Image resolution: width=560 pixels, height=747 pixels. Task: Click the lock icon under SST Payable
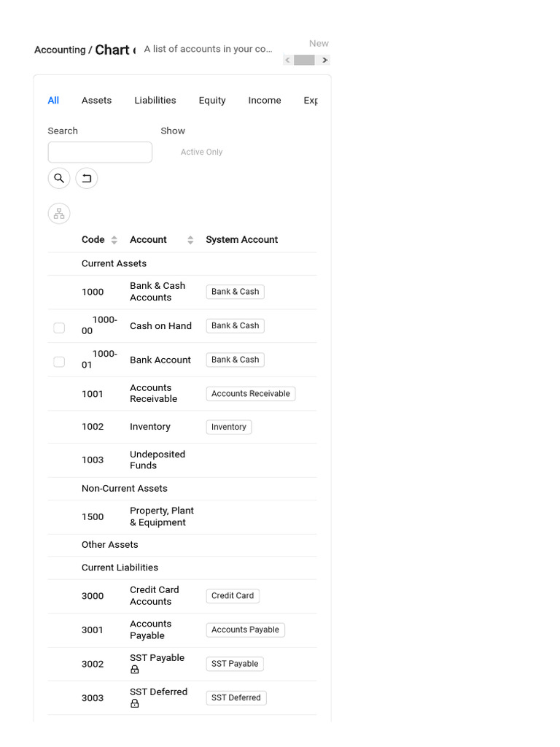point(134,670)
